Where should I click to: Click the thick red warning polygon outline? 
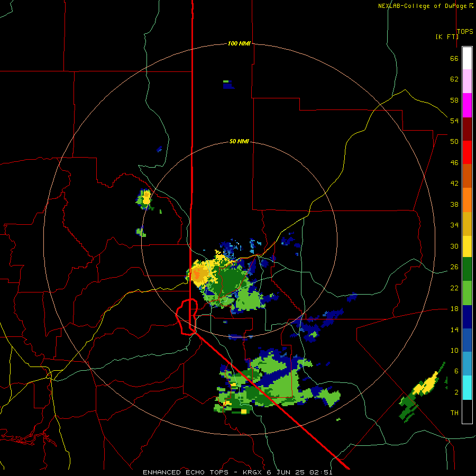pyautogui.click(x=187, y=317)
